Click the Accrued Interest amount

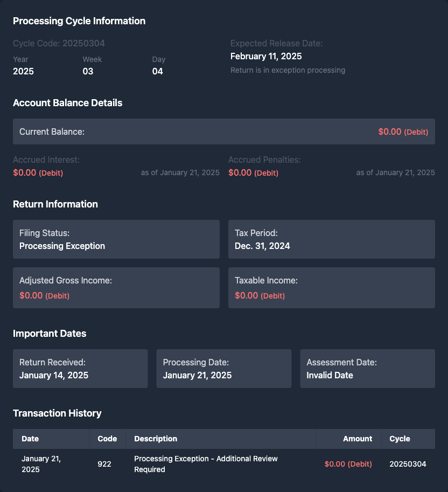pyautogui.click(x=38, y=173)
